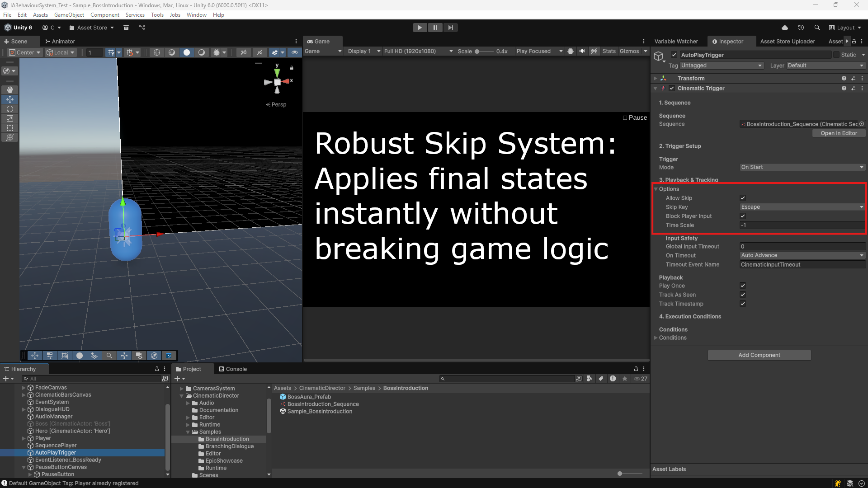
Task: Open Transform component more options
Action: pos(862,78)
